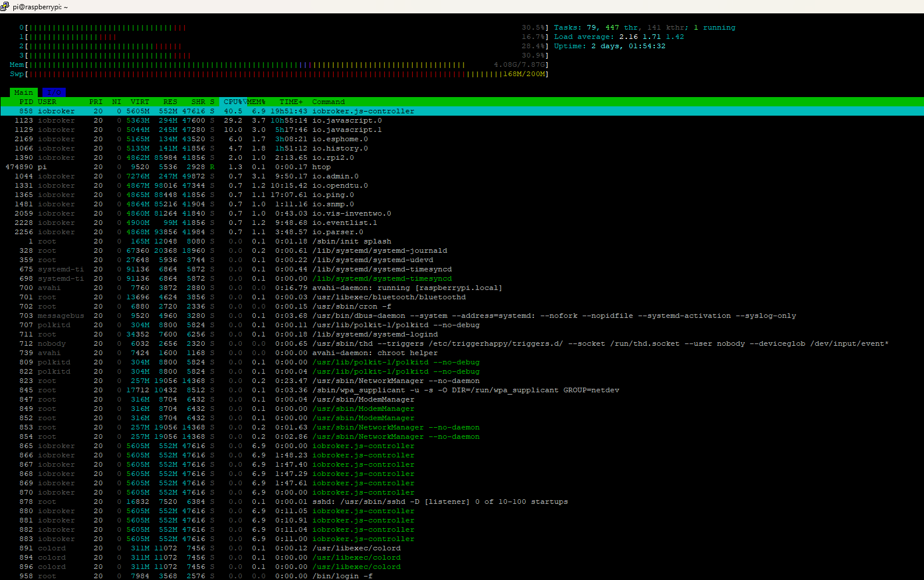Select the /sbin/wpa_supplicant process row

tap(465, 390)
